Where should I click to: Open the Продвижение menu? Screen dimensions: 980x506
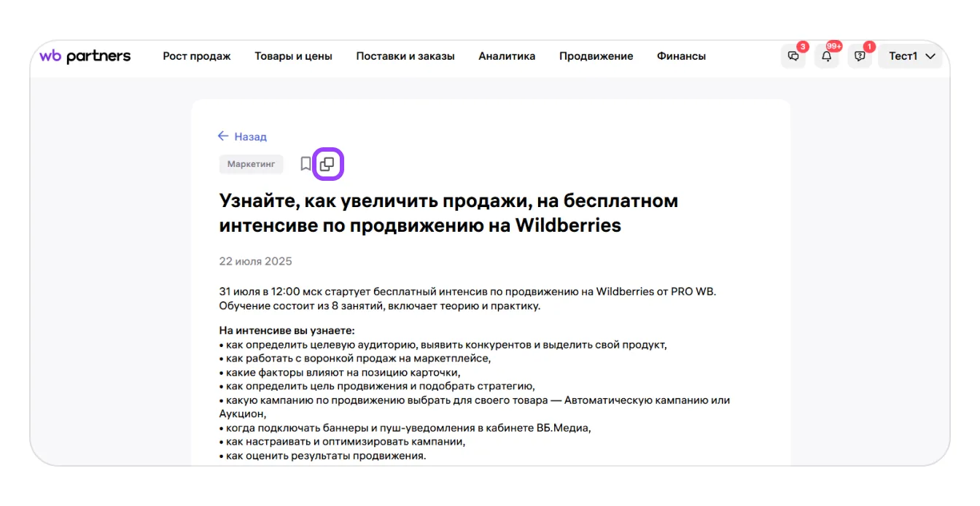tap(596, 56)
